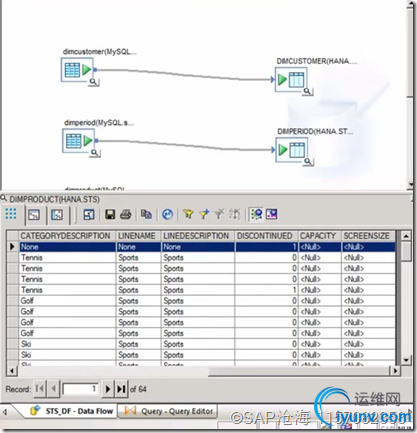
Task: Click the LINENAME column header
Action: click(x=138, y=236)
